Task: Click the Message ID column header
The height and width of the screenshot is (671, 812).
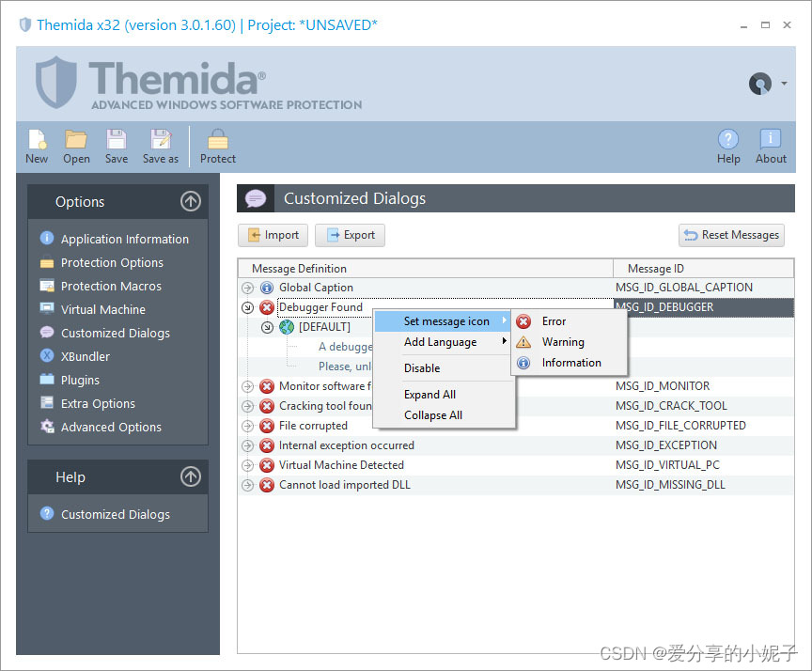Action: 703,269
